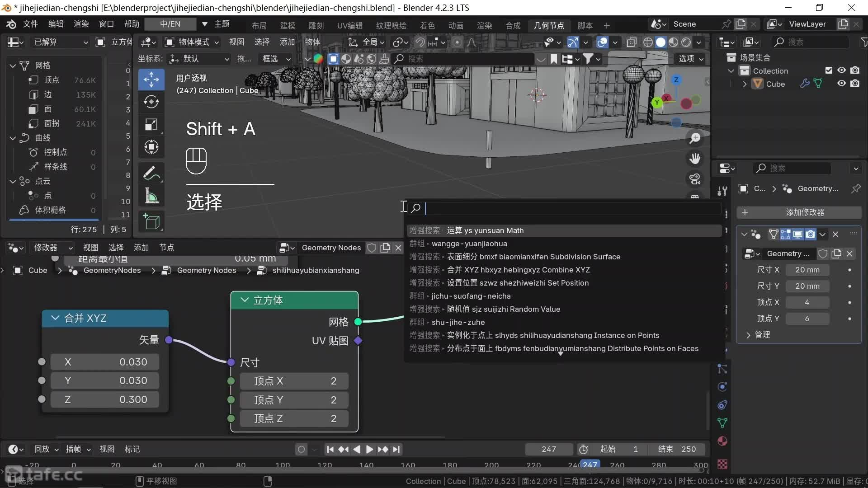Select the Rotate tool icon
The image size is (868, 488).
pos(151,102)
